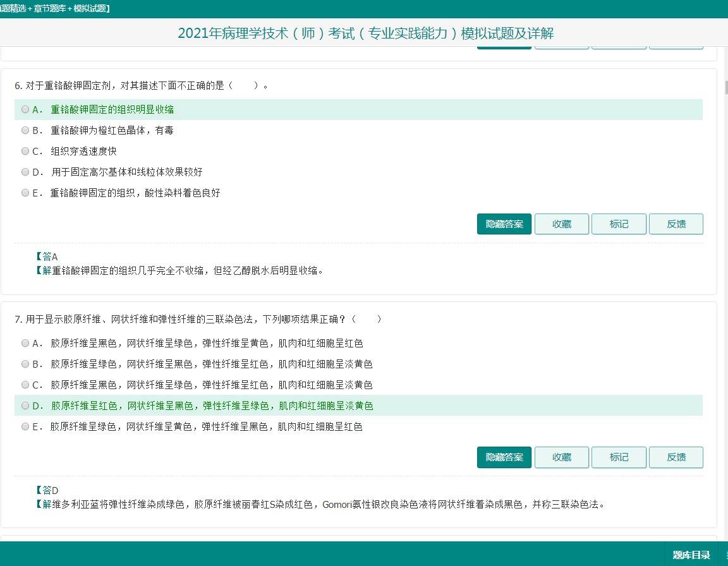Pick option E for question 7
This screenshot has height=566, width=728.
(25, 426)
